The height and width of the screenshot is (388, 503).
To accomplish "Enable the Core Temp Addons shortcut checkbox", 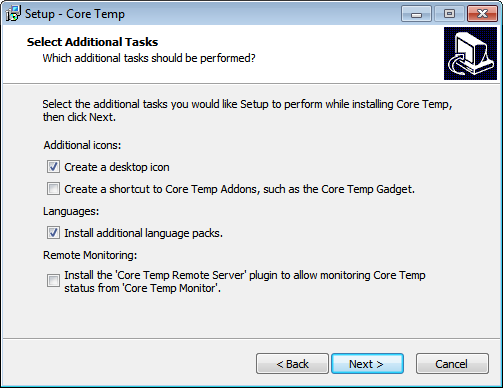I will coord(53,189).
